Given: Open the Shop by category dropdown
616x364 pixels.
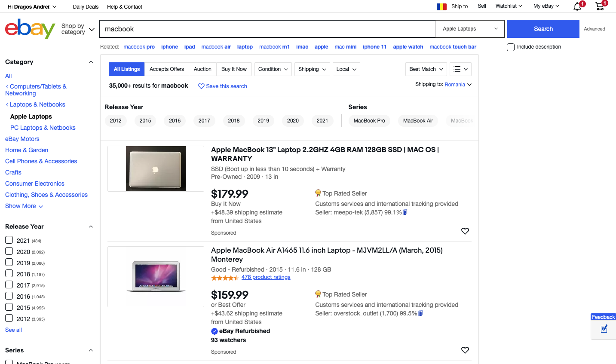Looking at the screenshot, I should 78,29.
